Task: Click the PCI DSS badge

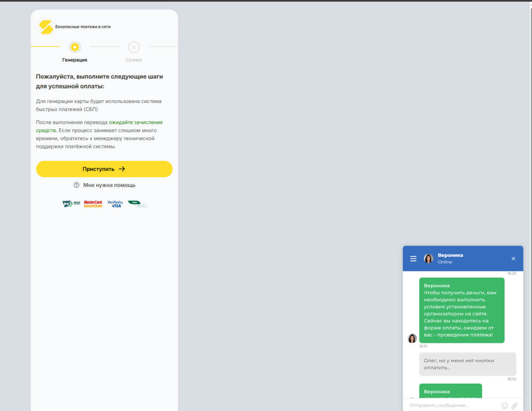Action: pyautogui.click(x=71, y=204)
